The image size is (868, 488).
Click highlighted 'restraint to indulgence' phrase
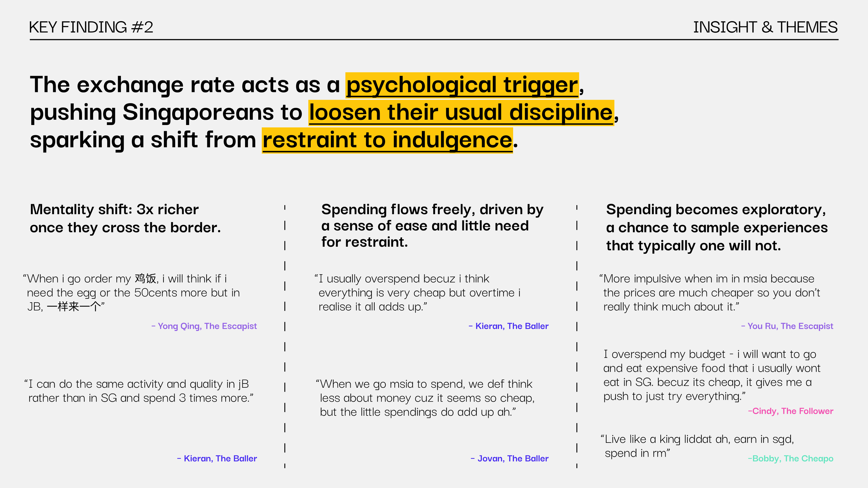pyautogui.click(x=387, y=140)
